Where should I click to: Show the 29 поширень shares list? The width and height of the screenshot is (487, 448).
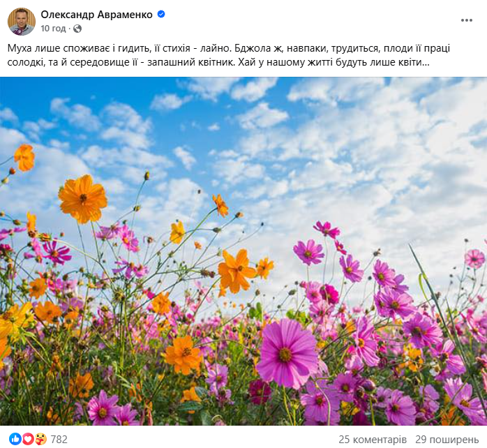click(447, 440)
